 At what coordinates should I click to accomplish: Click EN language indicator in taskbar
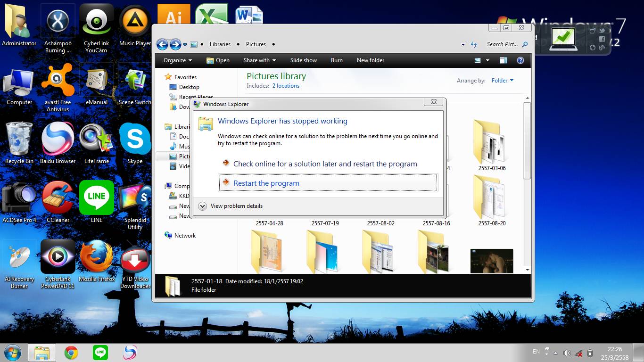536,352
